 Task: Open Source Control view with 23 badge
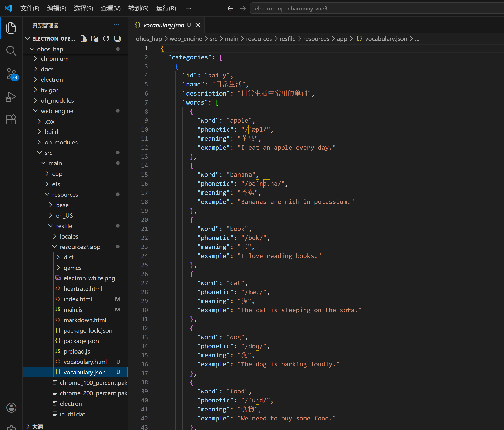pos(11,73)
